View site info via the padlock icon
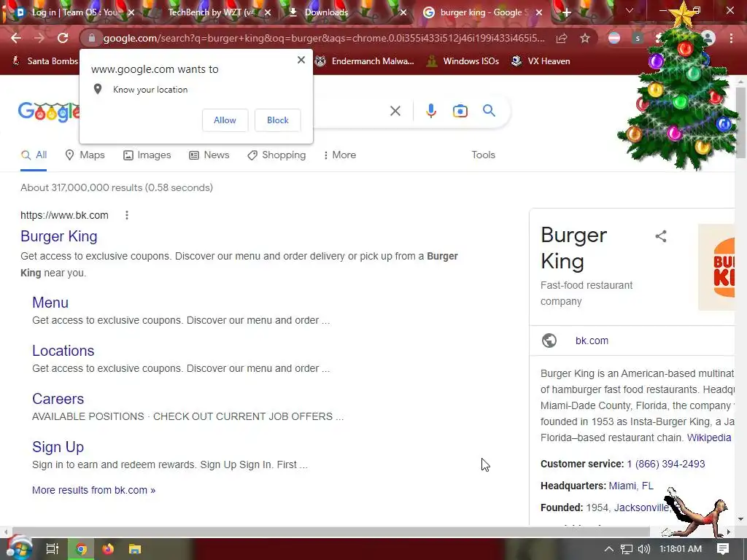The image size is (747, 560). click(92, 38)
